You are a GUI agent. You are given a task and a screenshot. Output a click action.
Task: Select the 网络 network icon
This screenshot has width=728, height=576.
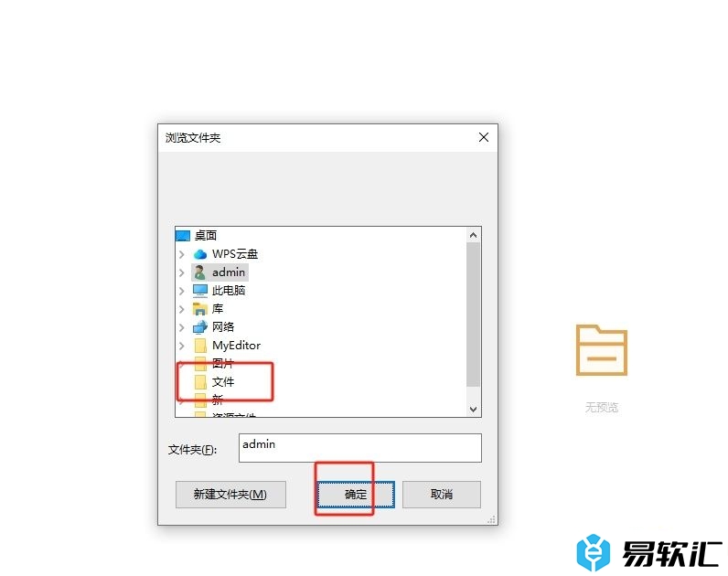click(x=200, y=327)
